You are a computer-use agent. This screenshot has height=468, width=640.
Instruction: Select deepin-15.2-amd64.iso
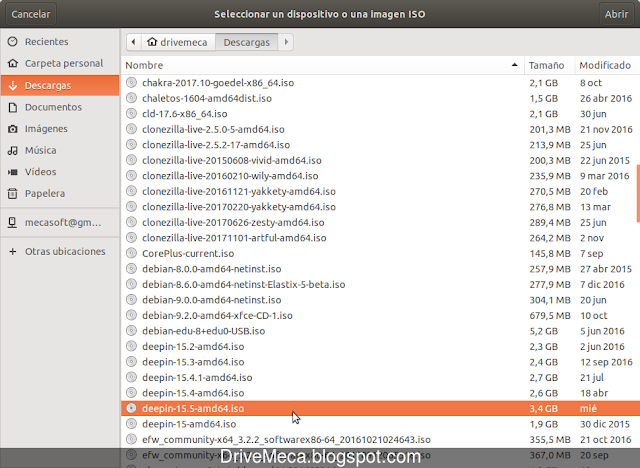380,346
